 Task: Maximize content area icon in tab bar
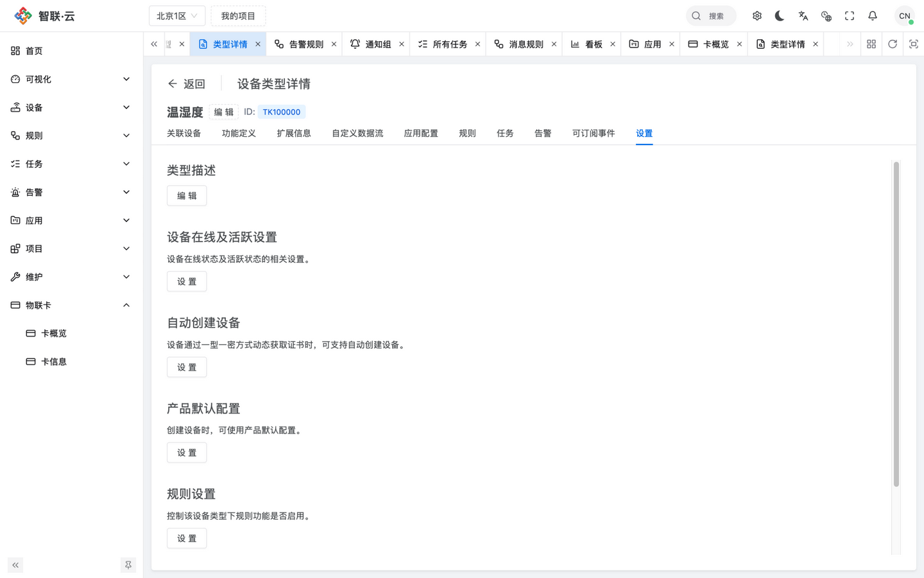[914, 44]
